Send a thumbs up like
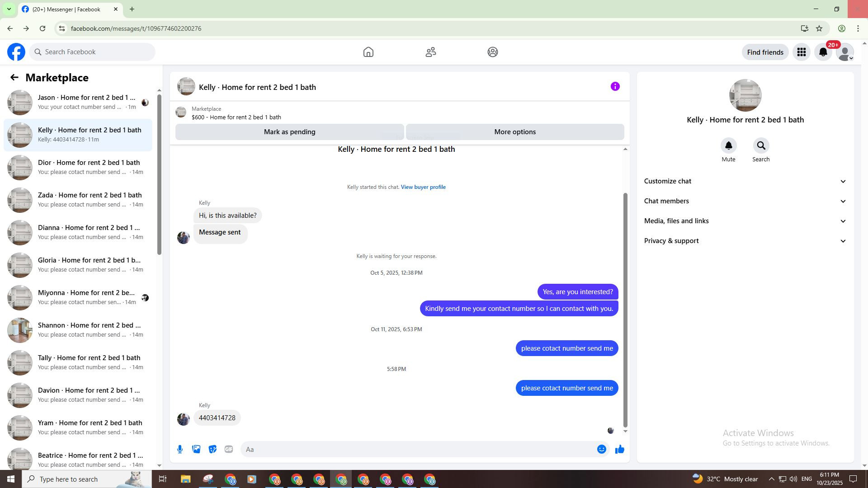 [619, 449]
